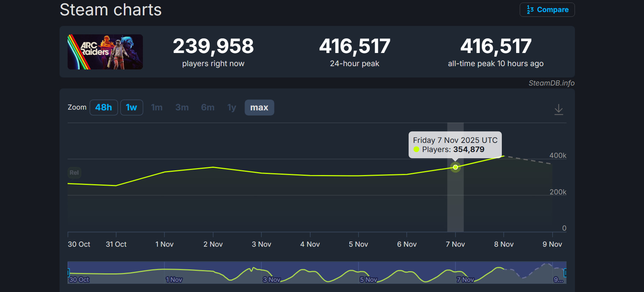644x292 pixels.
Task: Select the 3m zoom option
Action: pos(182,107)
